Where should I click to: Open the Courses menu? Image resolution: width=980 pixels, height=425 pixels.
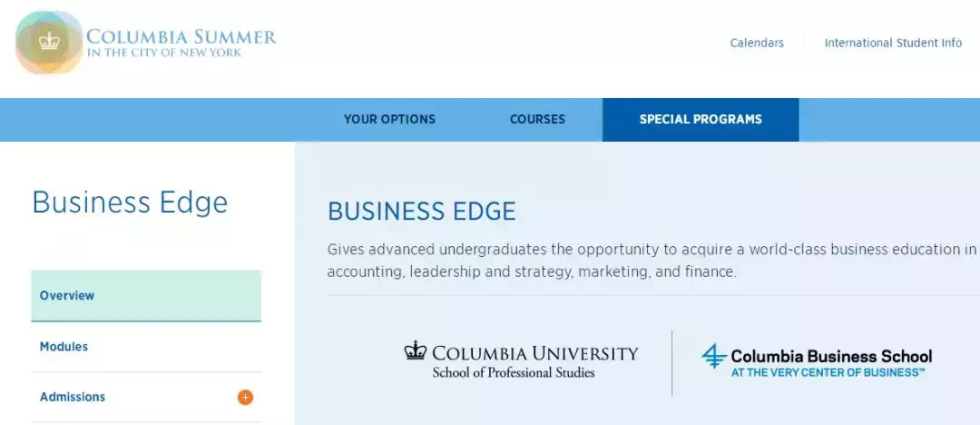(537, 119)
